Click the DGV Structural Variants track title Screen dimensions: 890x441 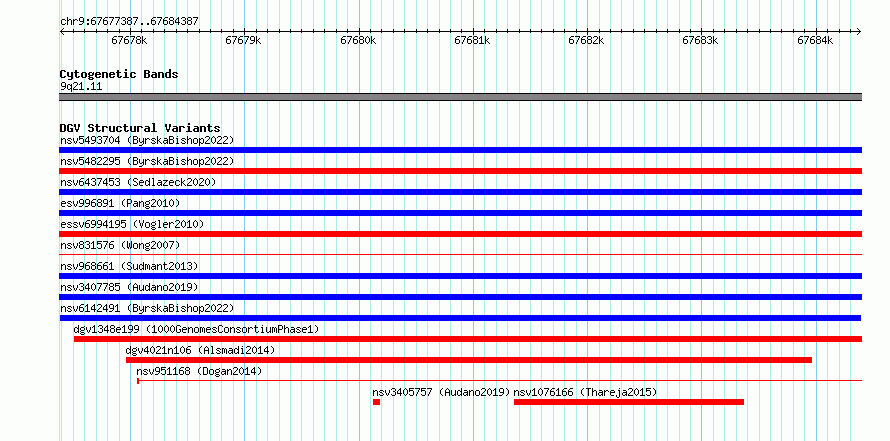[140, 128]
